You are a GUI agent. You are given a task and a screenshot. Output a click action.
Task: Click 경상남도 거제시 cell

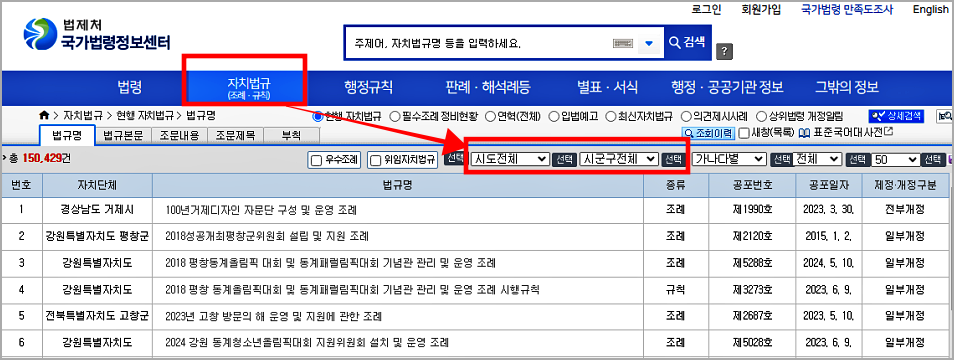click(97, 210)
